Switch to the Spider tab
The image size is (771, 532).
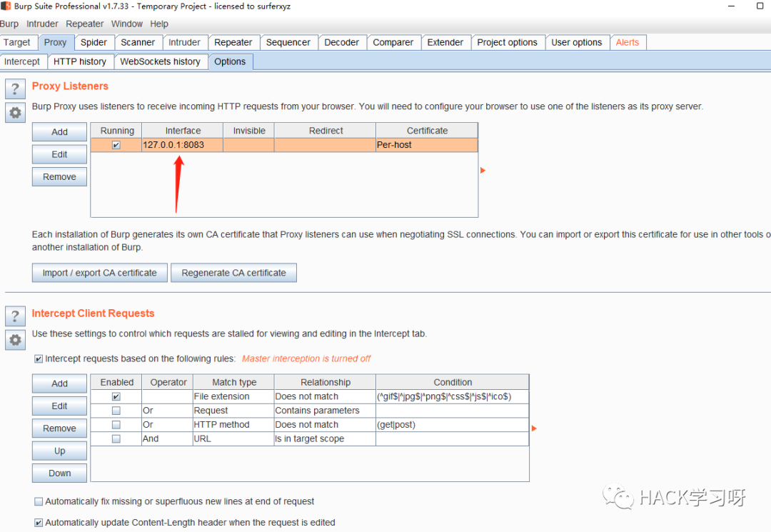94,42
